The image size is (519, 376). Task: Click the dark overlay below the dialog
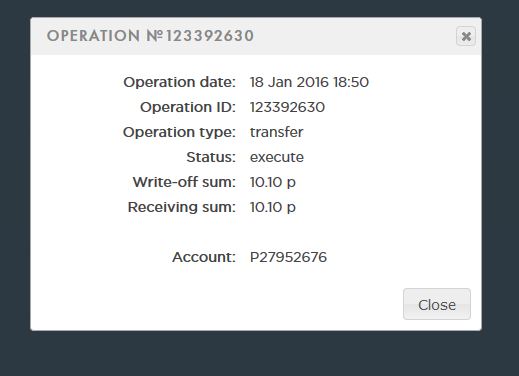click(259, 353)
